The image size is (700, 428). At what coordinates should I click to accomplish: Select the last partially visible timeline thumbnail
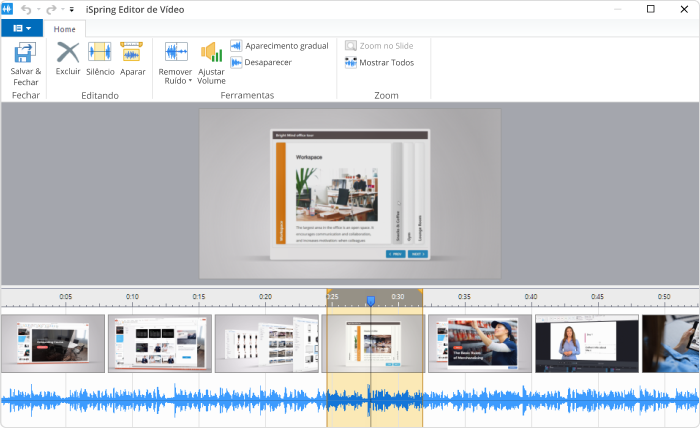tap(671, 343)
